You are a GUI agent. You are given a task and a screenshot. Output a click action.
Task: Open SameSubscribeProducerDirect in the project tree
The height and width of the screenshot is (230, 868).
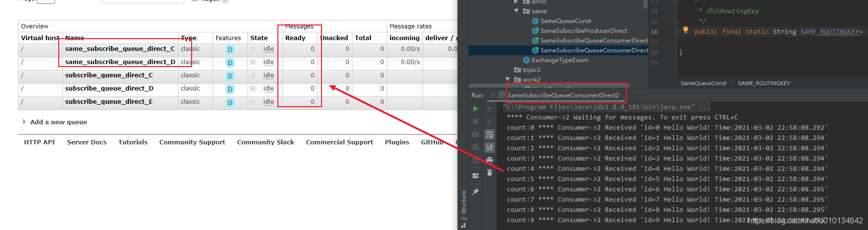584,31
